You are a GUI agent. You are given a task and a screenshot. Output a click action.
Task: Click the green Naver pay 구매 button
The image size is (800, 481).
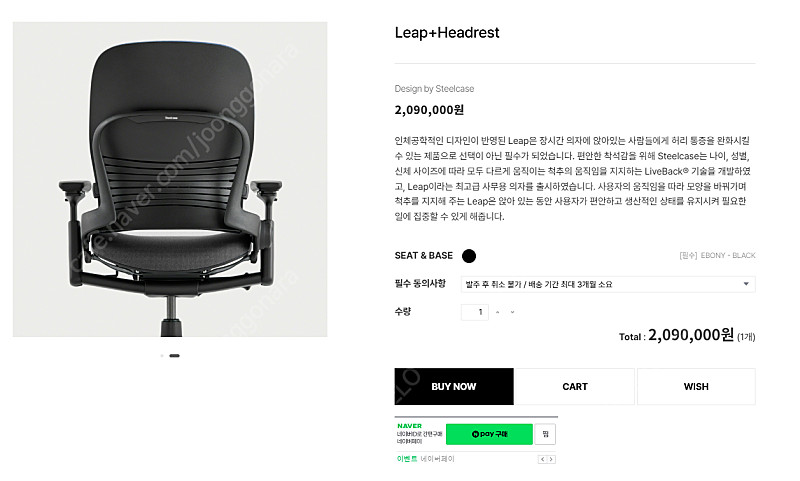tap(489, 434)
